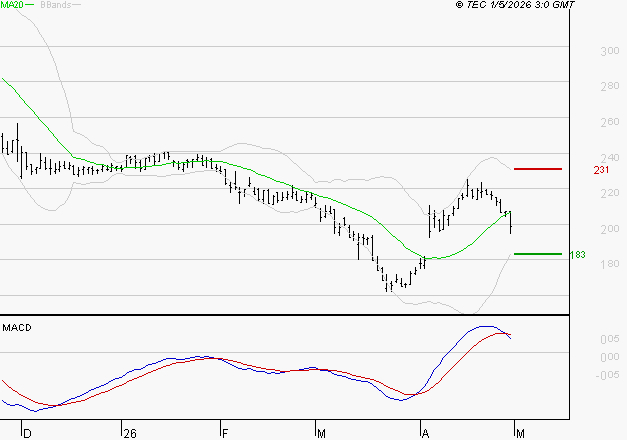
Task: Click the red resistance level line
Action: click(538, 169)
